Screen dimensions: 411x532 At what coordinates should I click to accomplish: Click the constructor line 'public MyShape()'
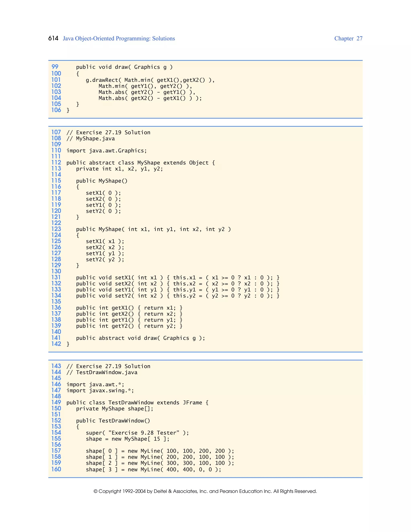(x=102, y=181)
